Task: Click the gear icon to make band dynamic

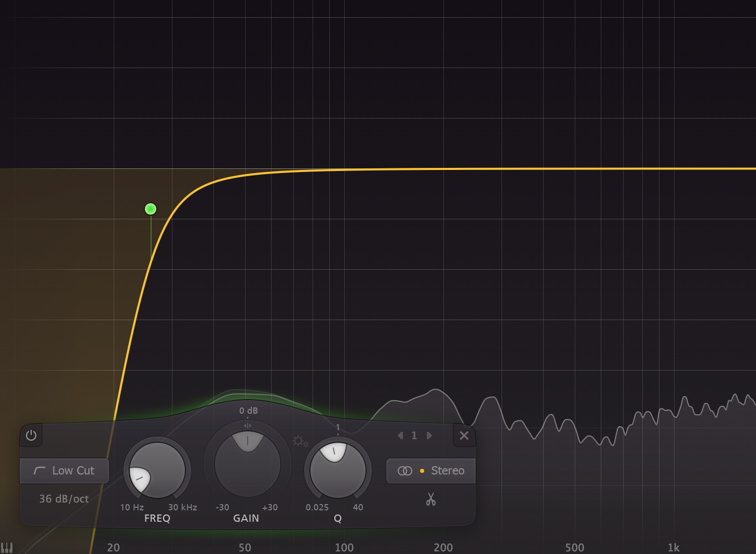Action: [301, 441]
